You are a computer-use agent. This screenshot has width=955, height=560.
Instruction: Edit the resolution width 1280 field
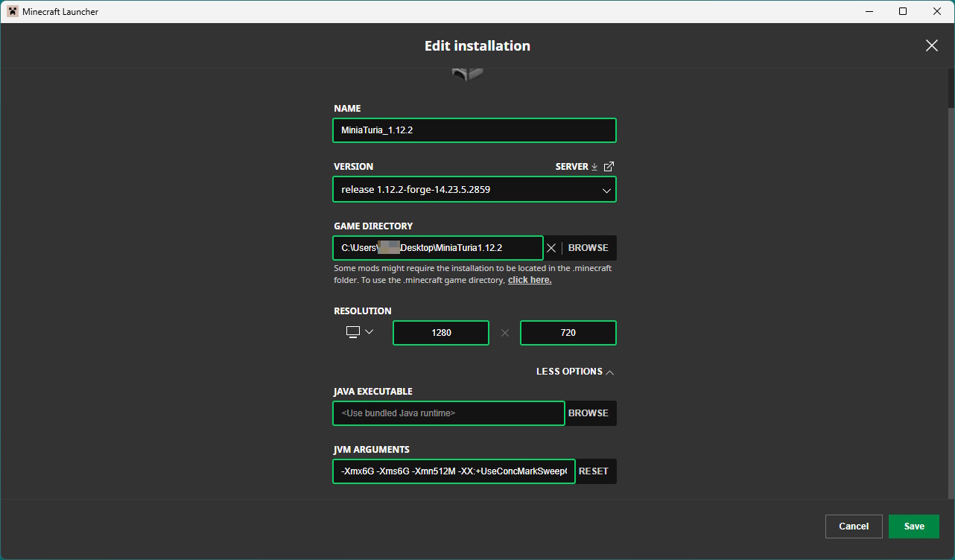(441, 333)
